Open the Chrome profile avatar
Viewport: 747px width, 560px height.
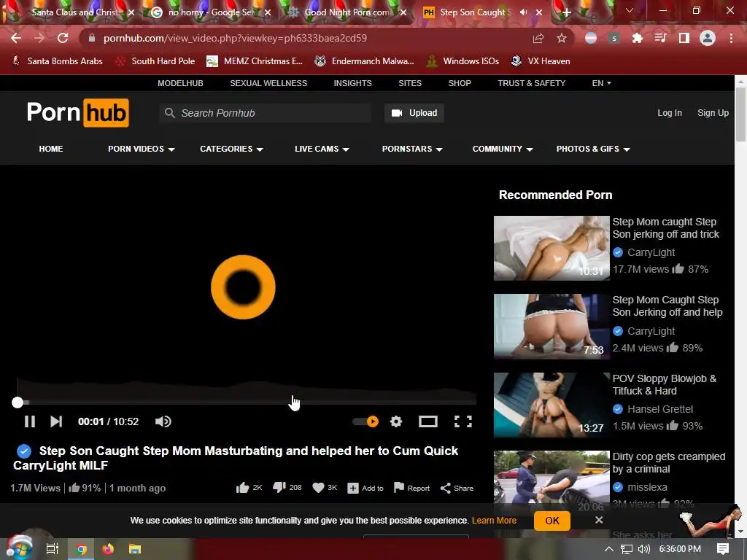(x=708, y=38)
